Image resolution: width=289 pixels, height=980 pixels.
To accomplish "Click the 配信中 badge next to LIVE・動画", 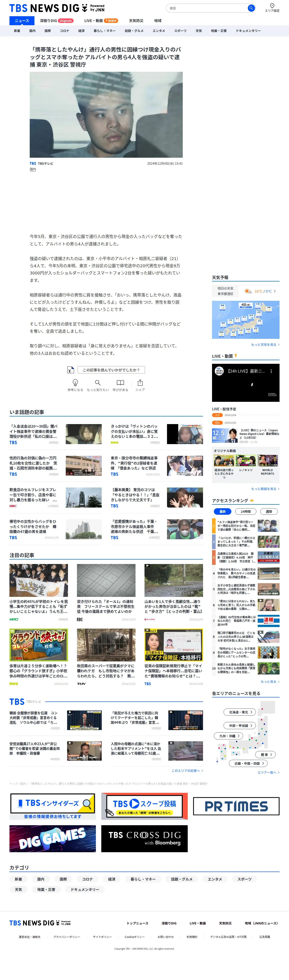I will point(111,21).
